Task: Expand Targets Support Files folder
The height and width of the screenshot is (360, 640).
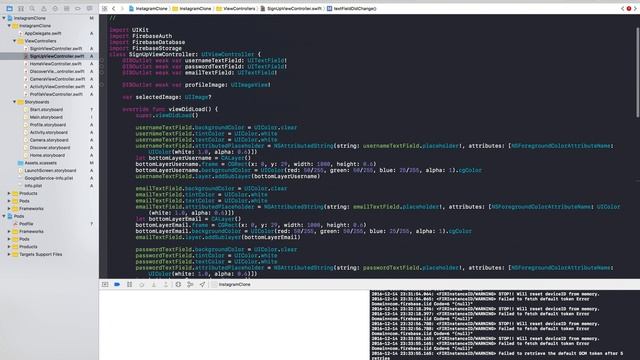Action: (x=9, y=254)
